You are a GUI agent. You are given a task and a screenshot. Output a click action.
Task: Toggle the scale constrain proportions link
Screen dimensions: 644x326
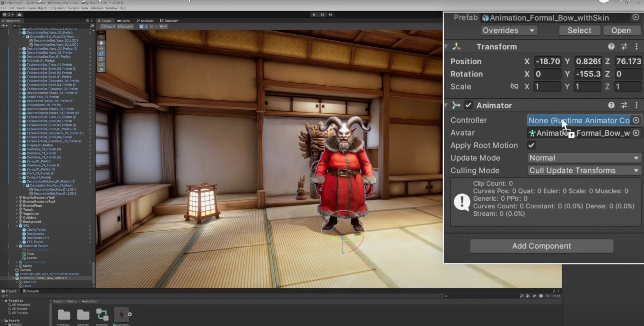pyautogui.click(x=515, y=86)
